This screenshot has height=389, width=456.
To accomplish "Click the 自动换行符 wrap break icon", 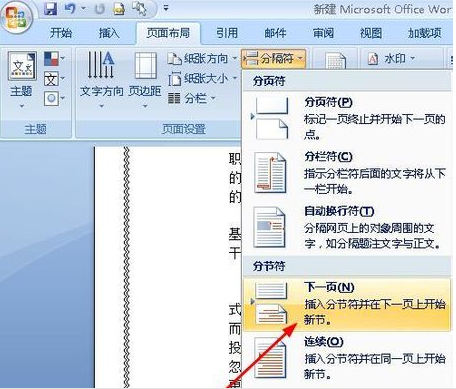I will pos(269,227).
